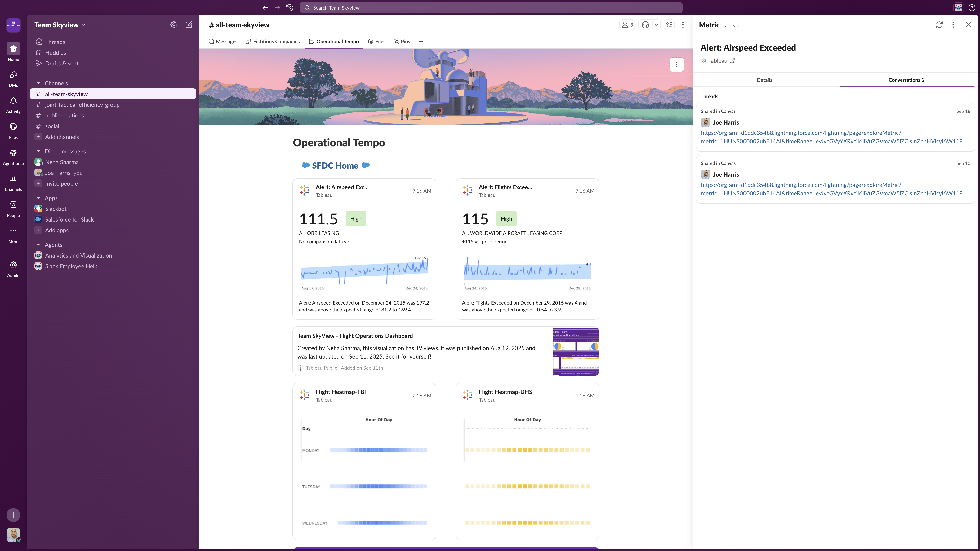Collapse the Direct messages section
The image size is (980, 551).
[x=38, y=151]
